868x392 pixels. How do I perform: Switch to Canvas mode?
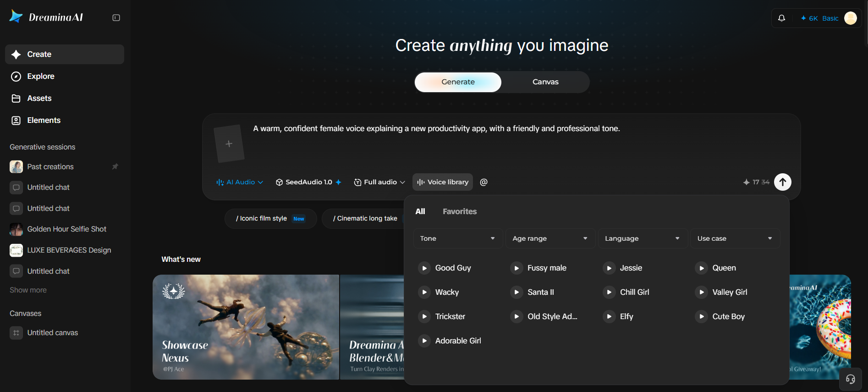(545, 82)
